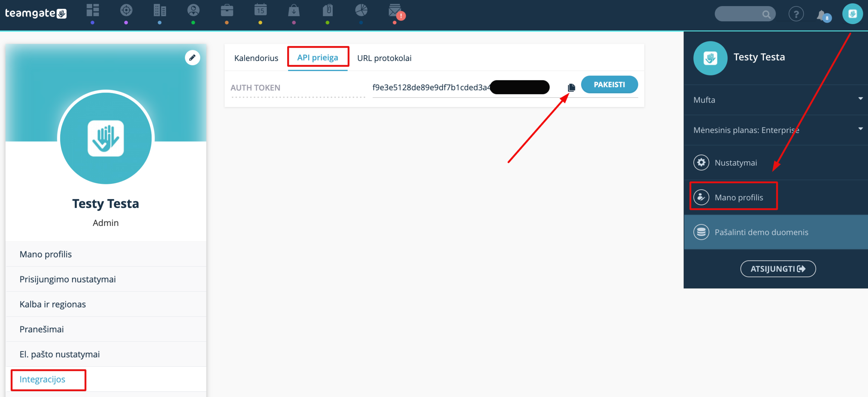
Task: Open the Calendar 15 icon
Action: (260, 11)
